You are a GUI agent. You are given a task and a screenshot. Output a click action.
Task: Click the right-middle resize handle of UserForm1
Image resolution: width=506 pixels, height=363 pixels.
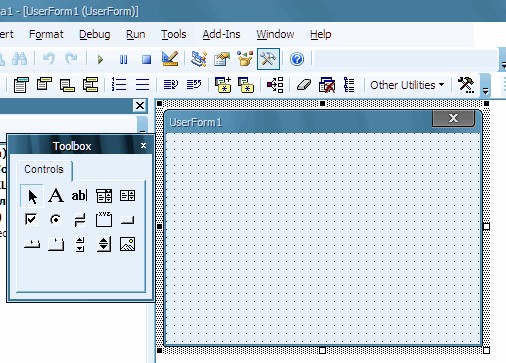point(486,227)
